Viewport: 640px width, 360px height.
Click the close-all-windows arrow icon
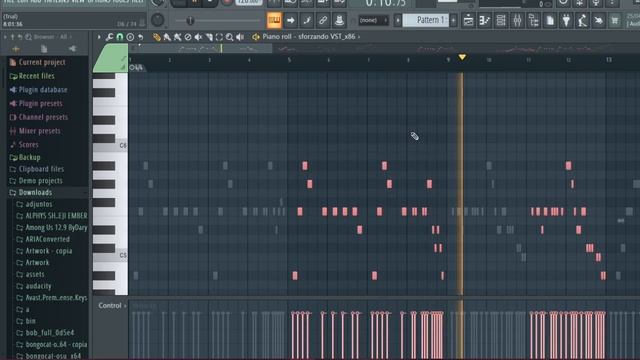tap(598, 20)
